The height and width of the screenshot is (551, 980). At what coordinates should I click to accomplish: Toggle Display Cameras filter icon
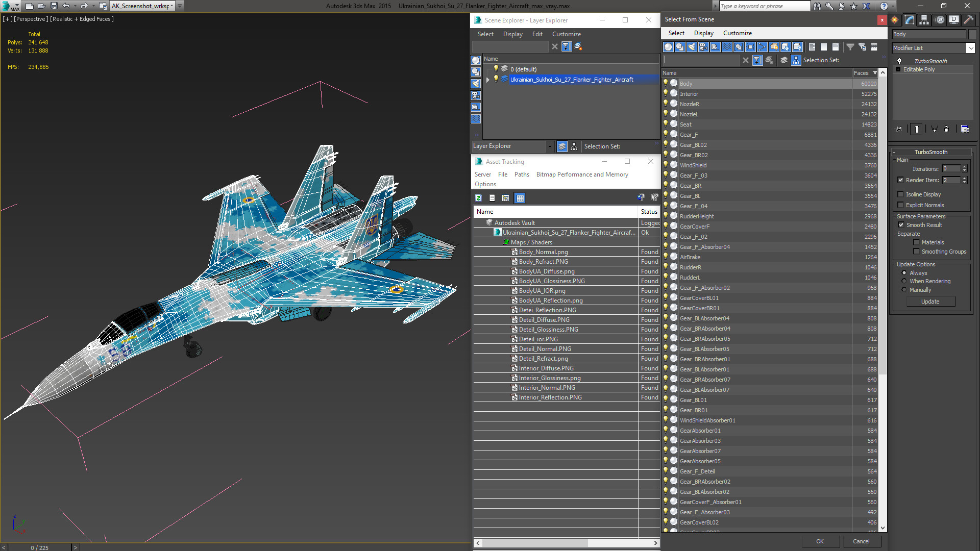(x=703, y=47)
